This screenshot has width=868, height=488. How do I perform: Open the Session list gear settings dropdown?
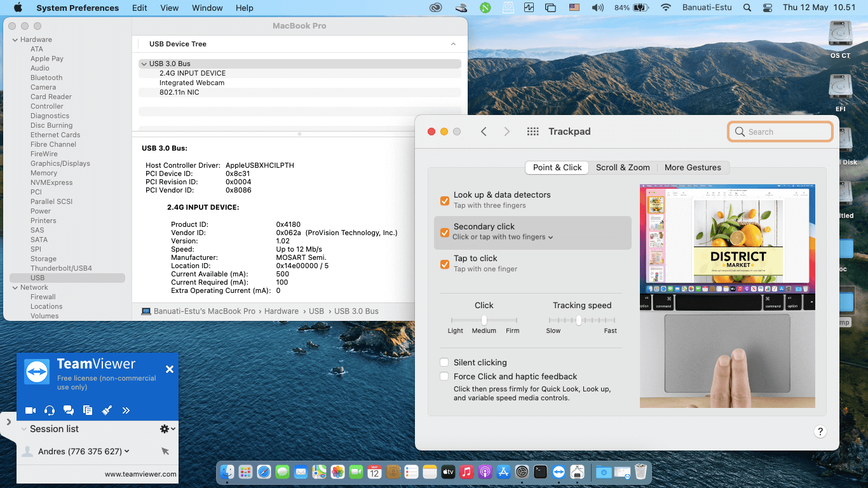point(167,429)
